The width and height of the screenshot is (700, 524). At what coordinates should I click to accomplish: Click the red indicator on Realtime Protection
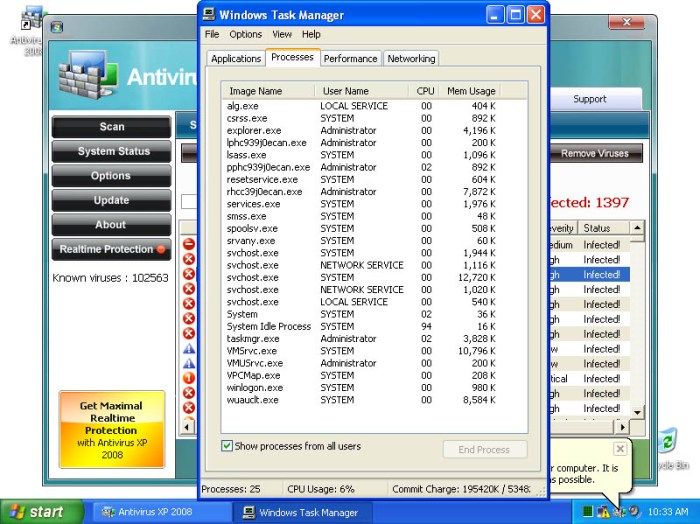point(161,249)
